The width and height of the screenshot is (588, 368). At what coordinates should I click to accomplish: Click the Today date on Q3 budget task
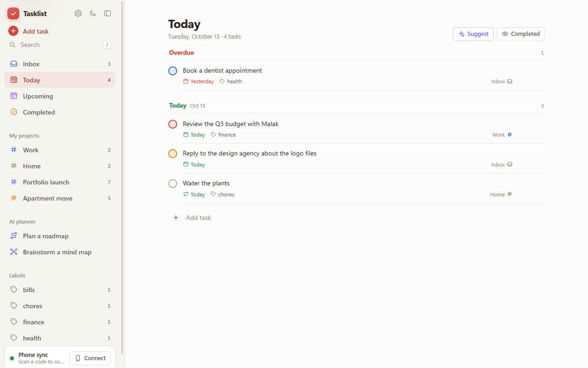pos(194,135)
